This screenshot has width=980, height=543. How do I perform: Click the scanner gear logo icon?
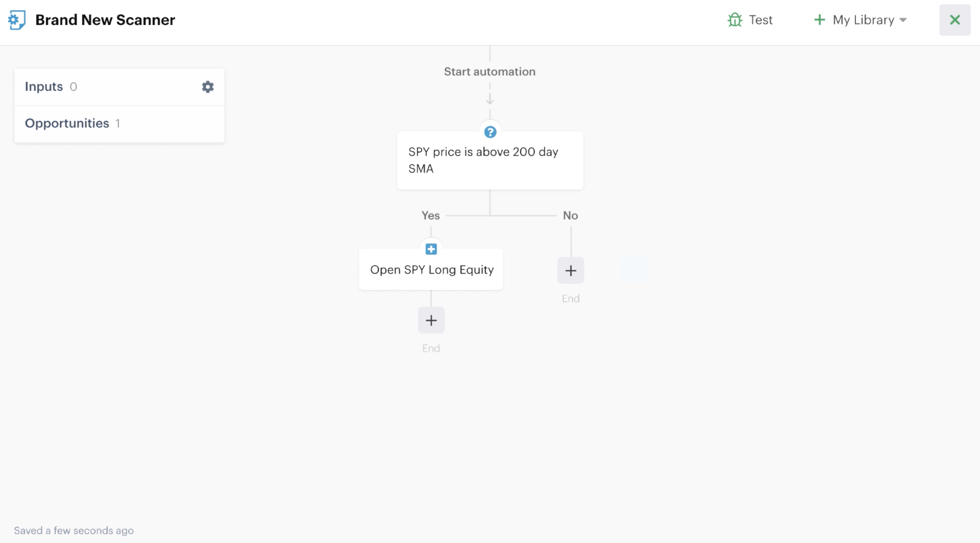[17, 20]
